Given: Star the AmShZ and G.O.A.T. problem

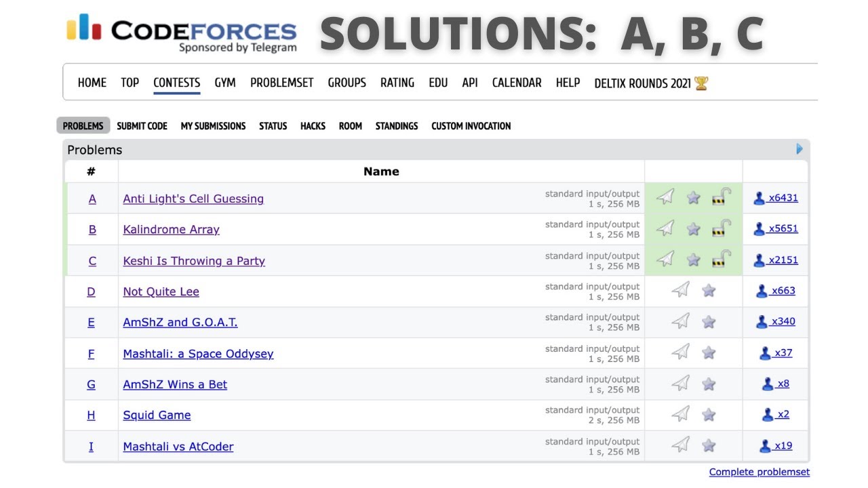Looking at the screenshot, I should (709, 322).
